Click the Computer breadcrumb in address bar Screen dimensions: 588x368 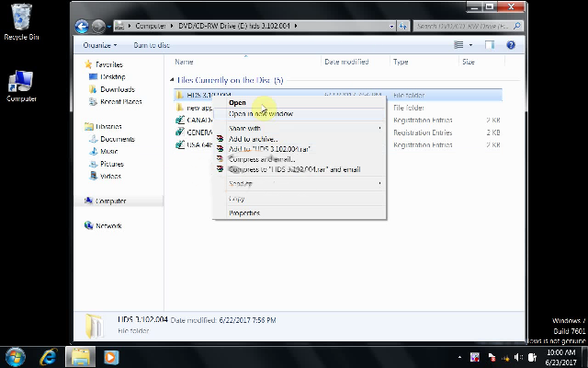[x=151, y=26]
